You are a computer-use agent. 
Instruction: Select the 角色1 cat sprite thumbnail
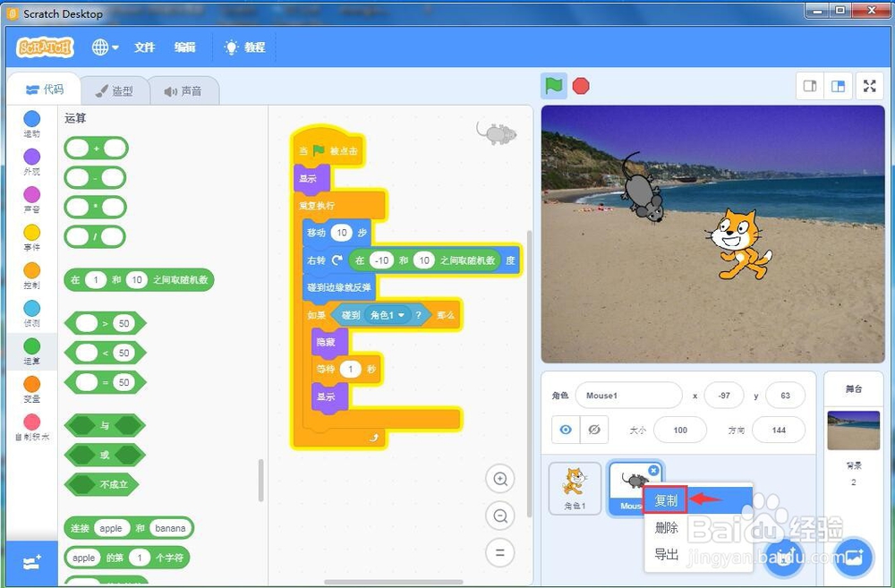coord(575,488)
